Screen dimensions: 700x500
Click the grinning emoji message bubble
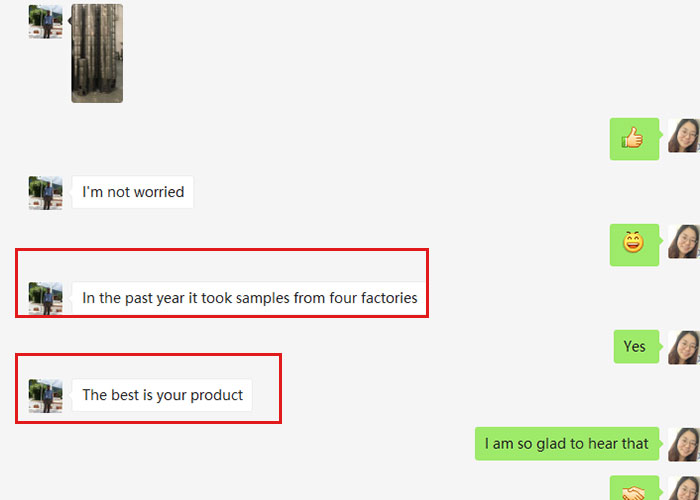click(634, 244)
